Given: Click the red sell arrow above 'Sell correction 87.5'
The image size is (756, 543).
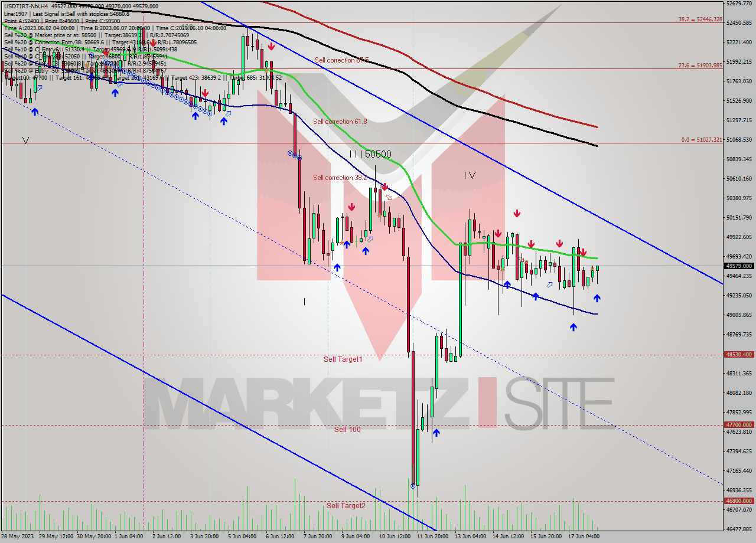Looking at the screenshot, I should [271, 46].
